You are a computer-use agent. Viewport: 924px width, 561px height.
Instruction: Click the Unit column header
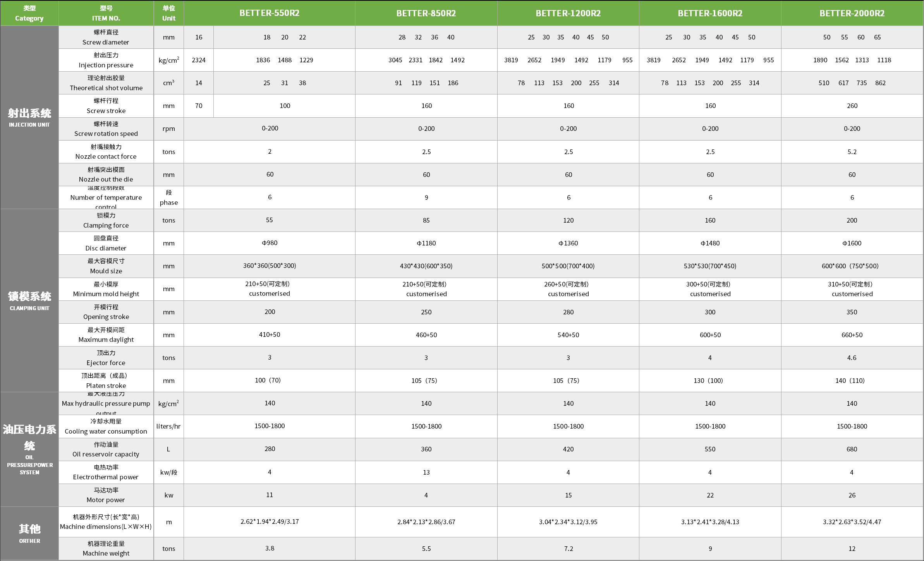[x=169, y=13]
